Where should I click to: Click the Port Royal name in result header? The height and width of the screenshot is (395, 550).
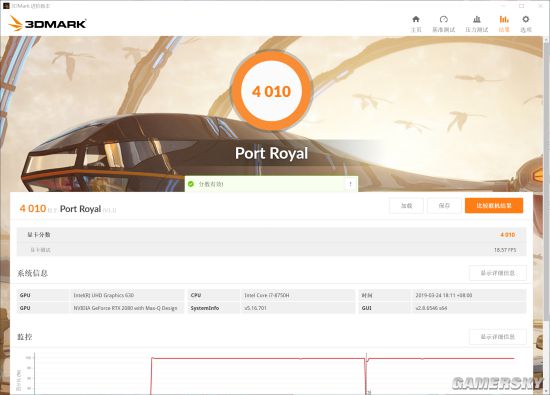(x=80, y=209)
